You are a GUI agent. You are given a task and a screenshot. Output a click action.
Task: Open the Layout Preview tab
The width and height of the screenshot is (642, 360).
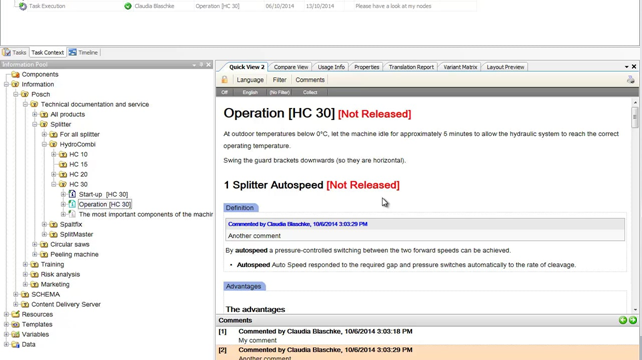[x=505, y=67]
